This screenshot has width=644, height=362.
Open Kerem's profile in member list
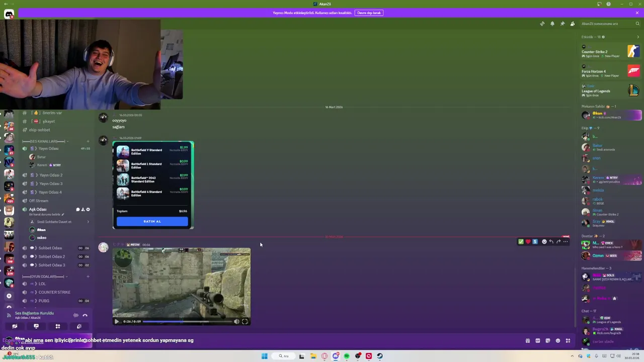click(x=610, y=179)
